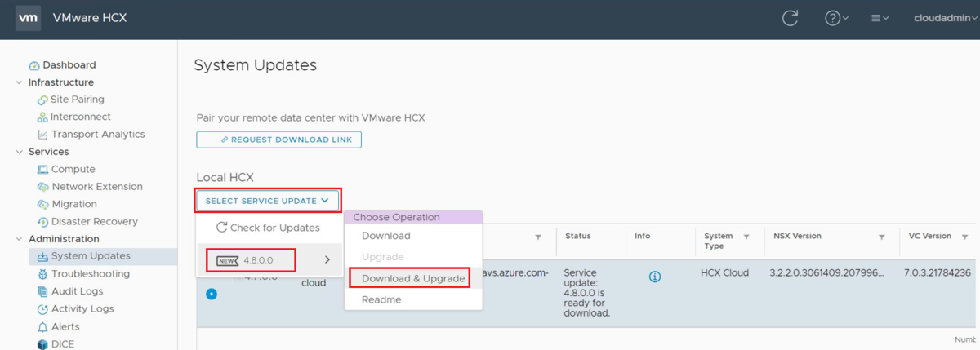The height and width of the screenshot is (350, 980).
Task: Click the HCX Cloud cell
Action: click(x=724, y=272)
